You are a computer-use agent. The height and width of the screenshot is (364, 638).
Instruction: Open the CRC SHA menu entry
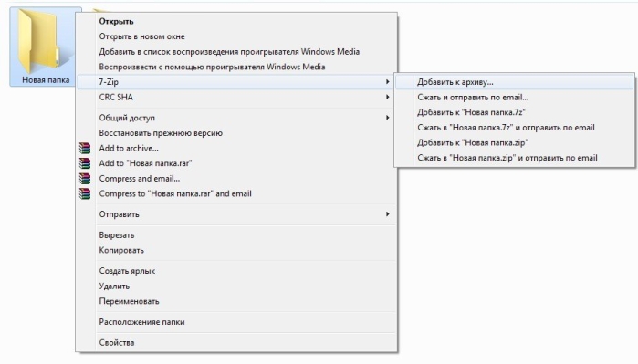click(236, 98)
